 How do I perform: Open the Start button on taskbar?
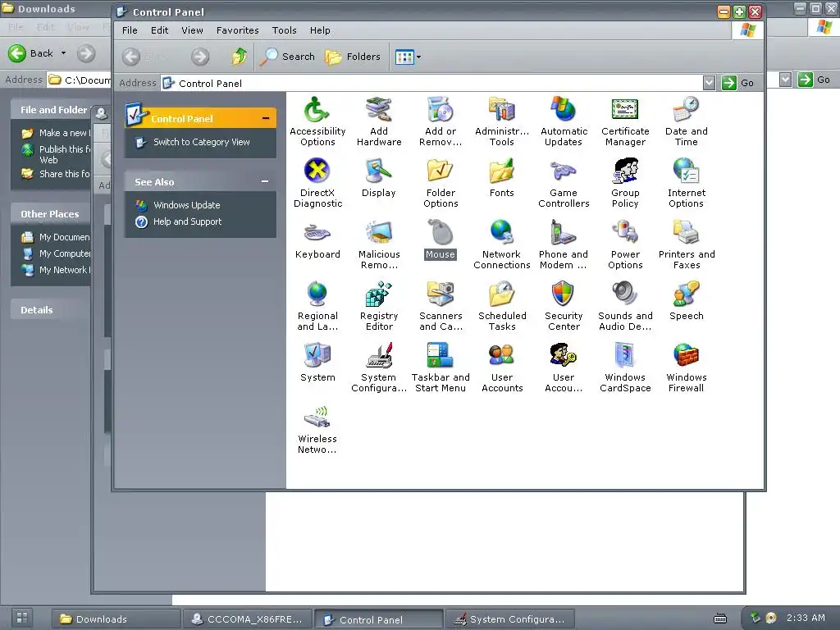pyautogui.click(x=22, y=617)
